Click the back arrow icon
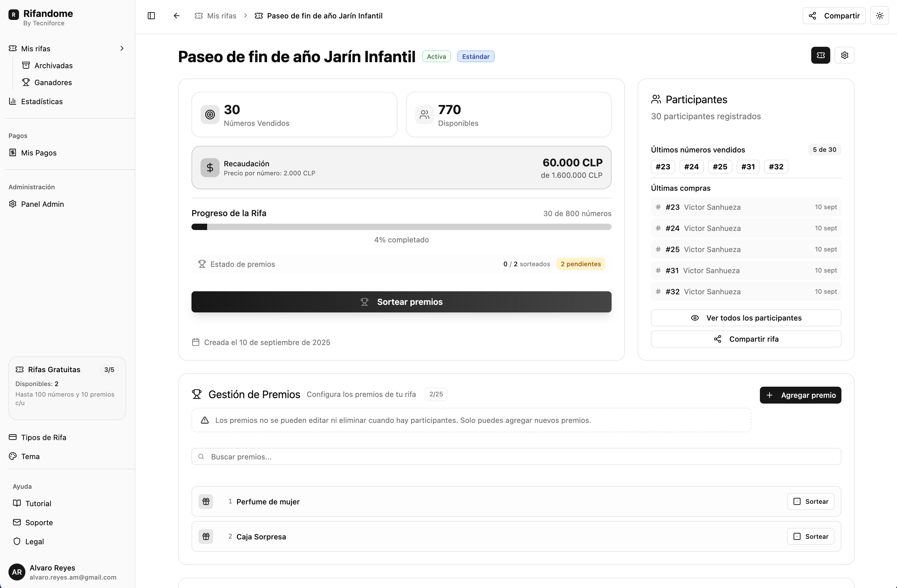897x588 pixels. point(176,16)
